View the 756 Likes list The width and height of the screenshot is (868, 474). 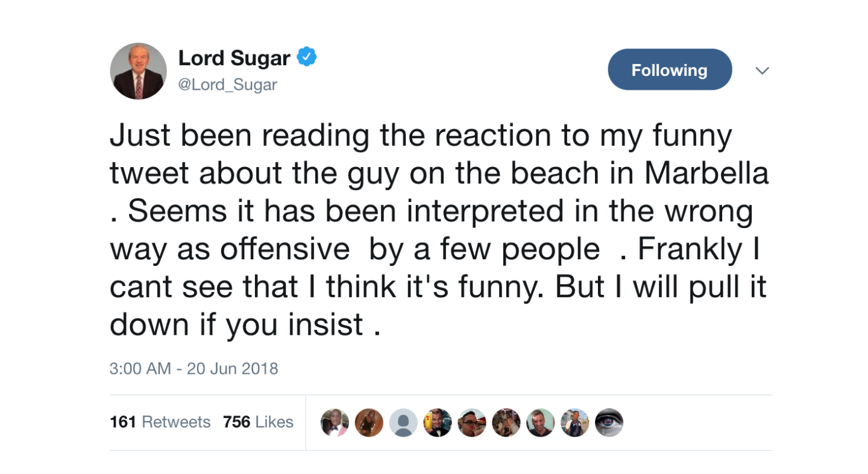[x=258, y=422]
